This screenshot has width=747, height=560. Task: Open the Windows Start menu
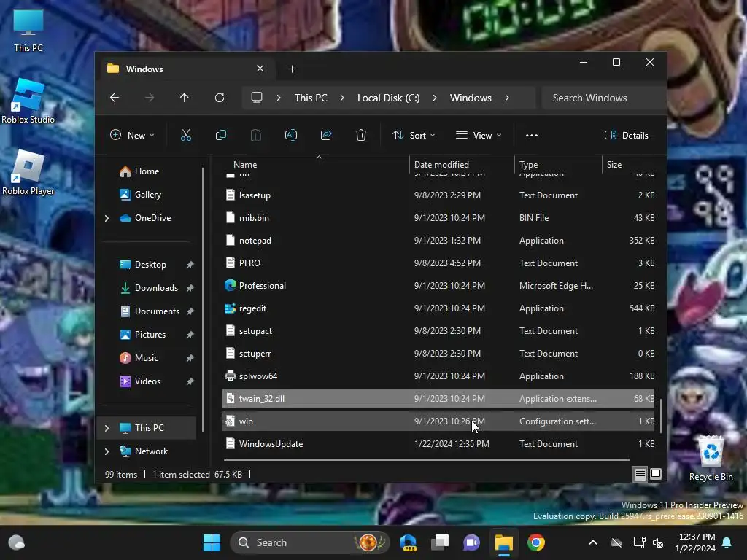tap(212, 542)
